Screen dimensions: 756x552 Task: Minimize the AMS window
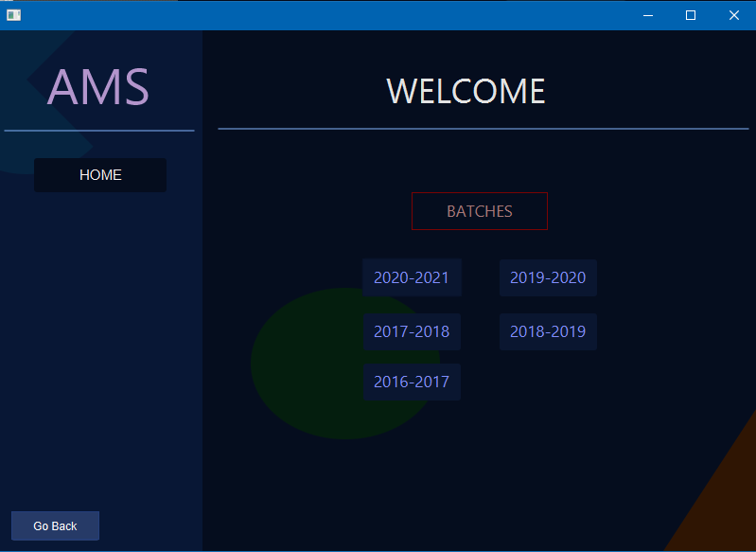click(x=648, y=15)
